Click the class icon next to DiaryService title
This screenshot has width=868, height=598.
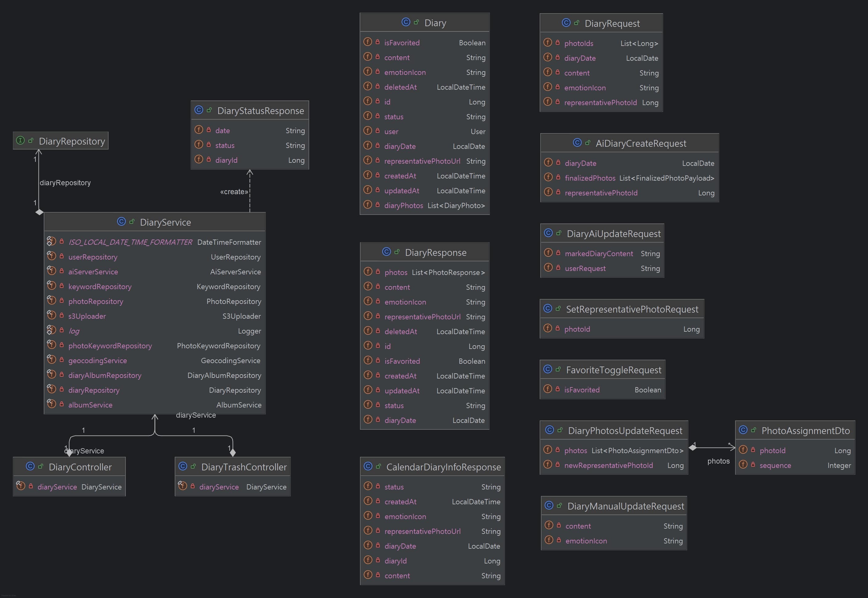(121, 221)
